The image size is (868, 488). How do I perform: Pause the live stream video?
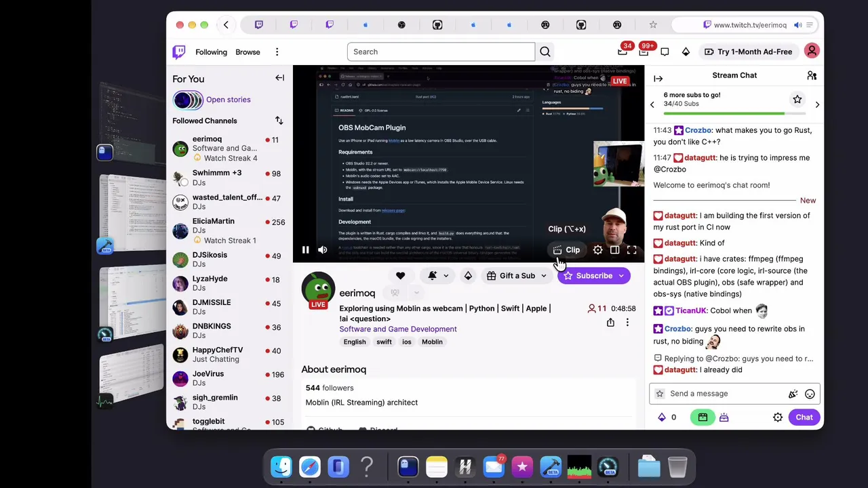coord(306,250)
